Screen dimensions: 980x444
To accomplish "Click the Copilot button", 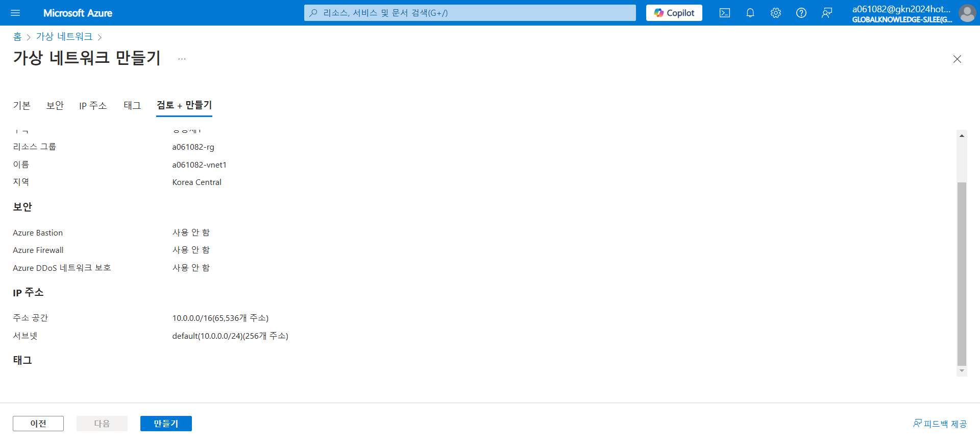I will point(674,13).
